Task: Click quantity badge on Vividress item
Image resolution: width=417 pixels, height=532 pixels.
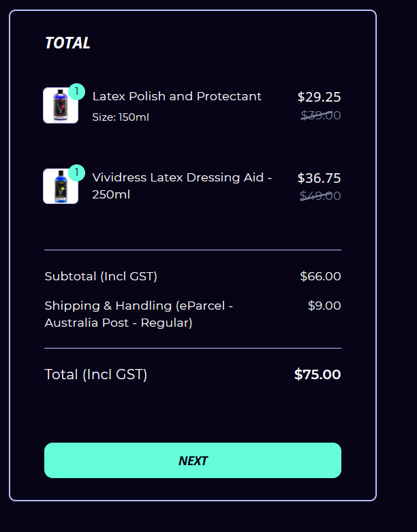Action: [x=77, y=173]
